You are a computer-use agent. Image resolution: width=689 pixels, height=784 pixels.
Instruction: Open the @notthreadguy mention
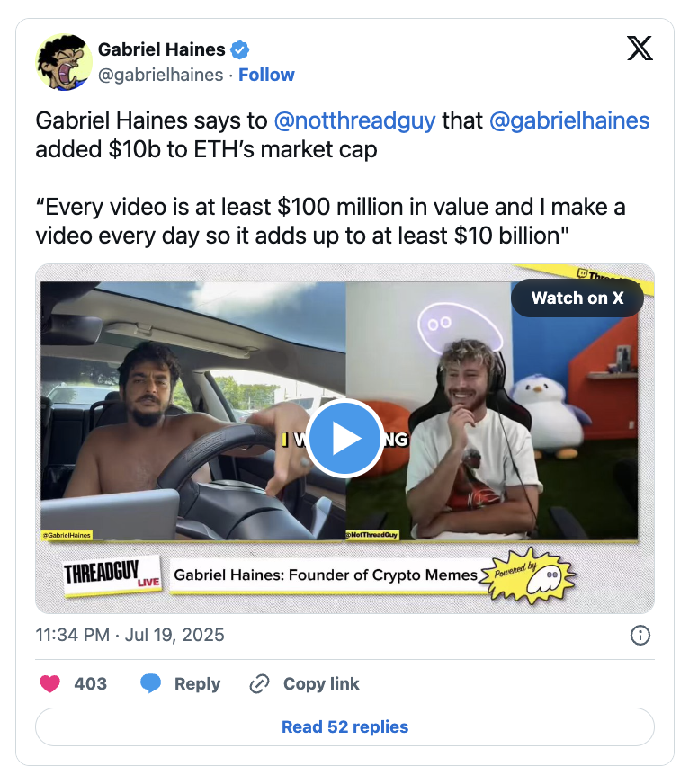tap(354, 120)
